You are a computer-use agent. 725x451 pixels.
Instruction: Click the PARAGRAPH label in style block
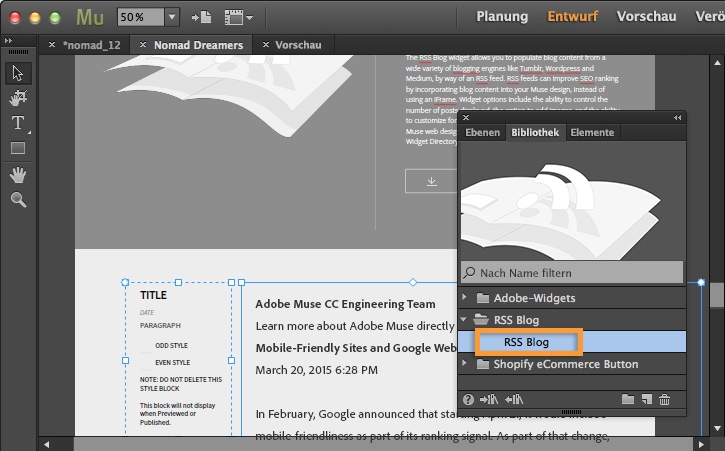tap(160, 326)
